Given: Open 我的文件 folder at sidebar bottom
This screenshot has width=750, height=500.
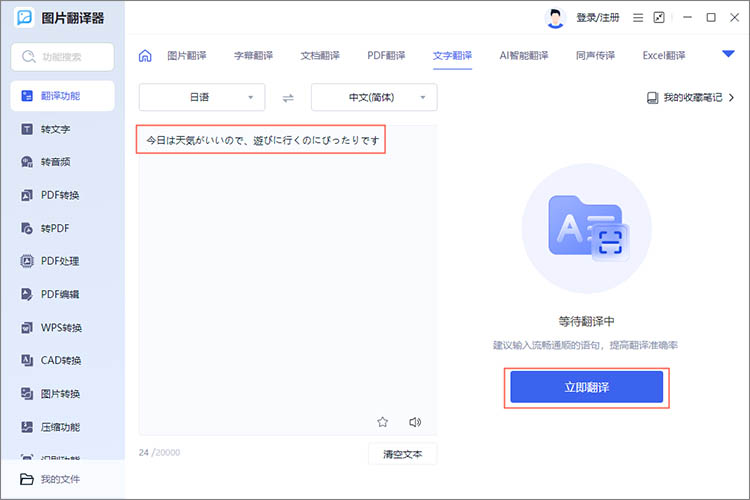Looking at the screenshot, I should tap(50, 479).
